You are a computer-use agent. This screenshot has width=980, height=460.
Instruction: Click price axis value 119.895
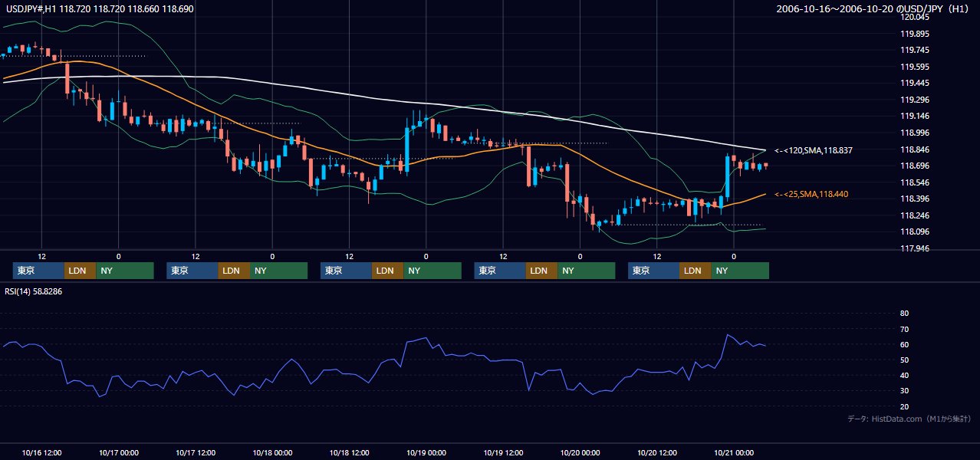coord(916,34)
